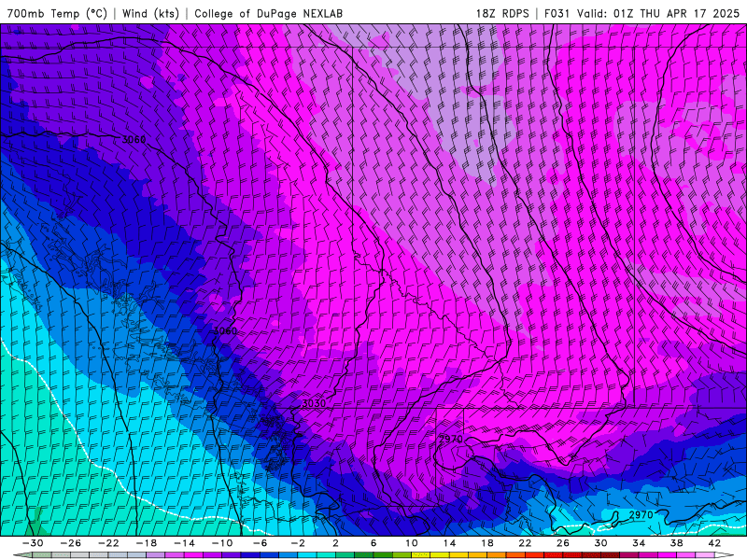Select the -6 color scale label
747x560 pixels.
pos(261,543)
